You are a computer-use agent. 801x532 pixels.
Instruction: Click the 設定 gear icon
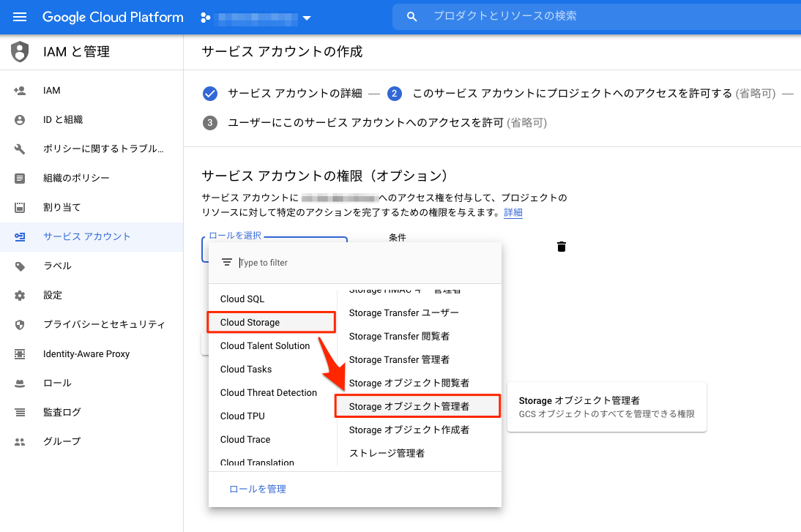[x=20, y=296]
